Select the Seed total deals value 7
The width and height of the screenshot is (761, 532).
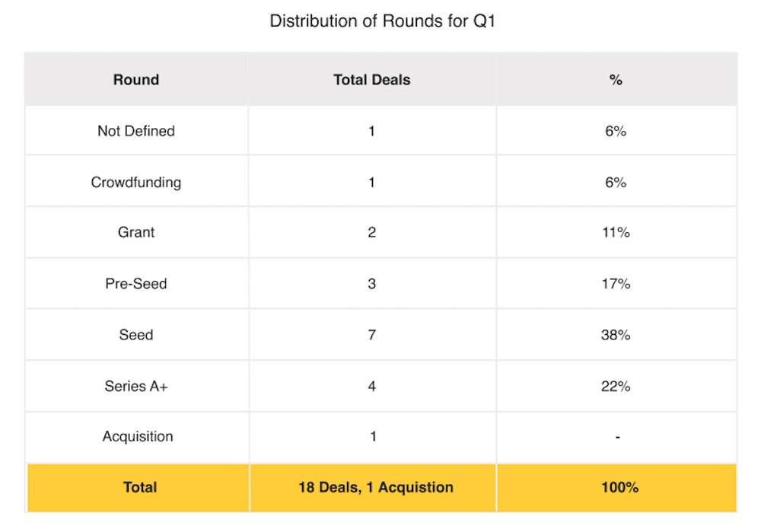(371, 335)
